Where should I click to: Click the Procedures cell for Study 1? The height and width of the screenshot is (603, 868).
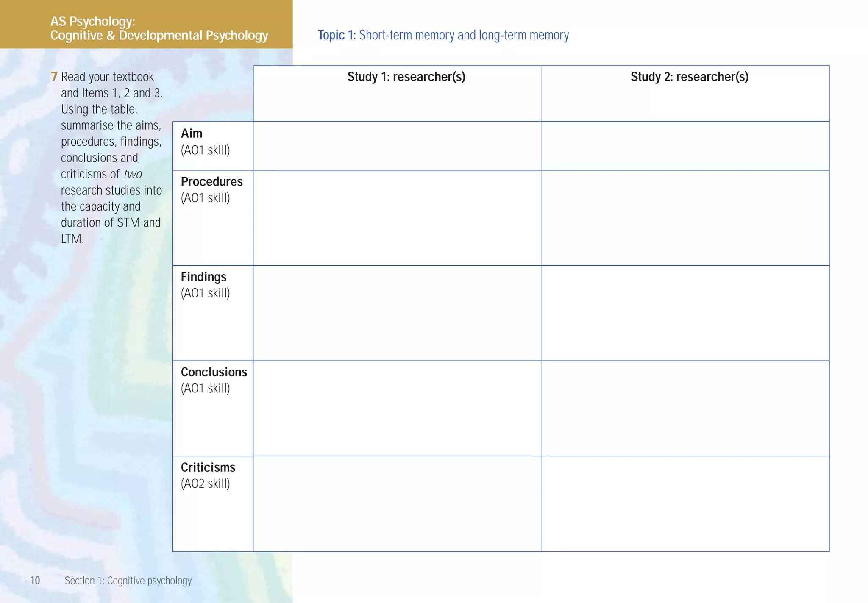coord(397,218)
